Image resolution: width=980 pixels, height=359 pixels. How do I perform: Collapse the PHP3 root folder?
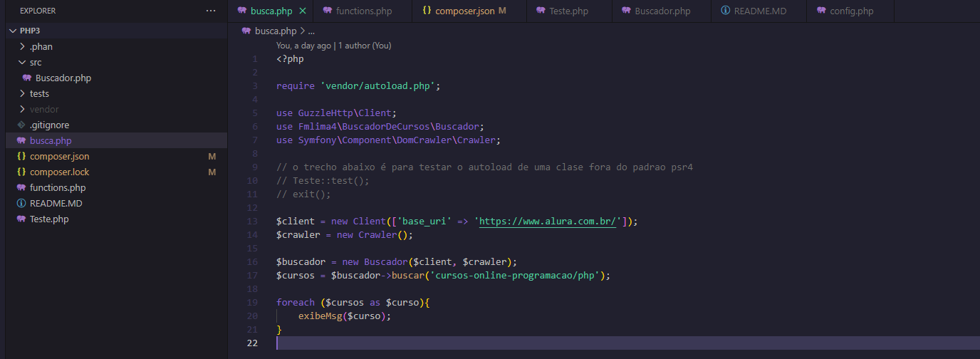(13, 31)
